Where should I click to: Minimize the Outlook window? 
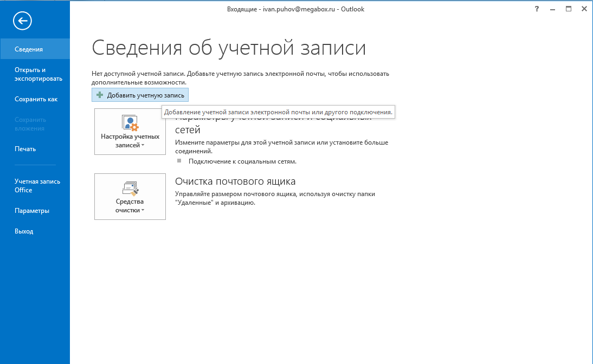pos(552,9)
